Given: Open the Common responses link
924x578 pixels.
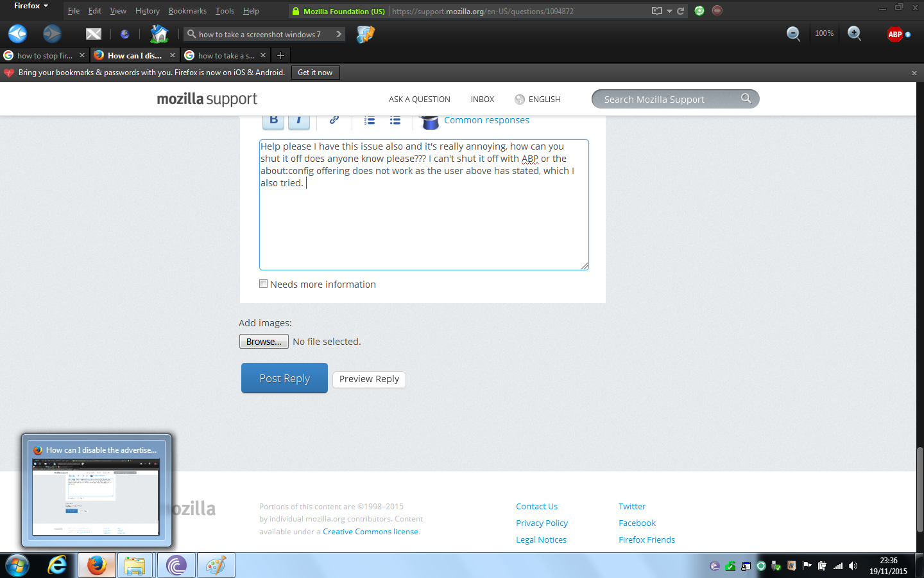Looking at the screenshot, I should [486, 120].
